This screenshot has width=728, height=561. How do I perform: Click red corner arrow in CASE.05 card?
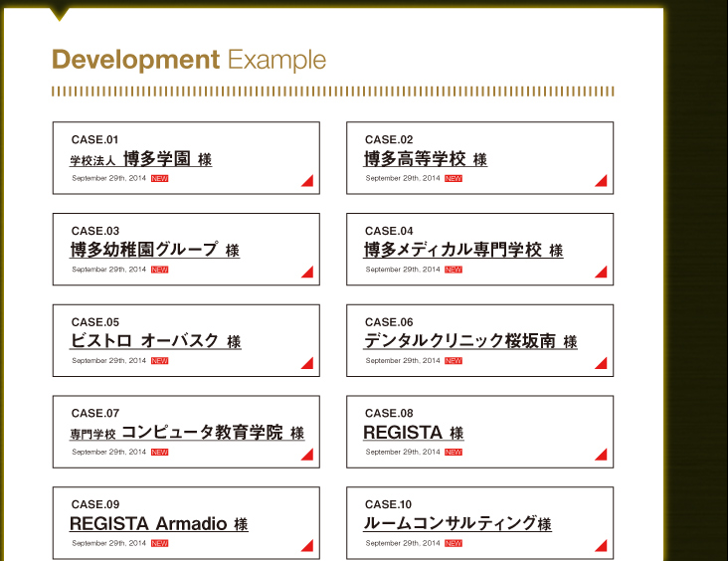(x=307, y=363)
